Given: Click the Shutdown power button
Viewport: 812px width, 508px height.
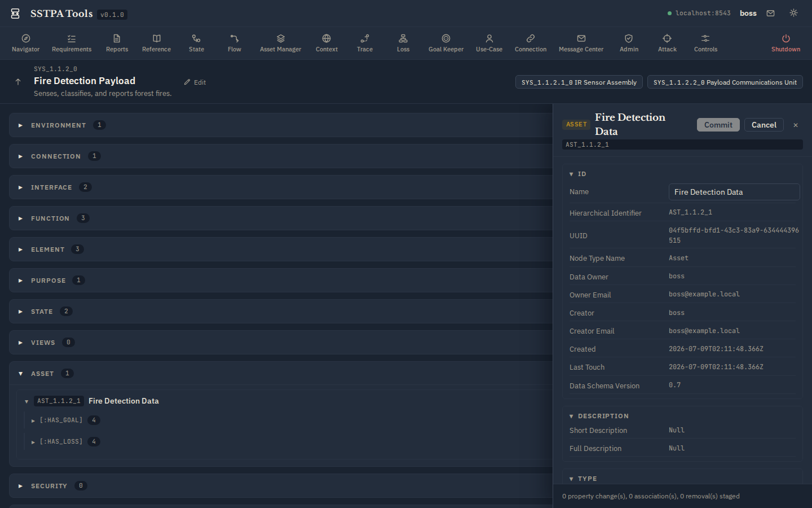Looking at the screenshot, I should [786, 43].
